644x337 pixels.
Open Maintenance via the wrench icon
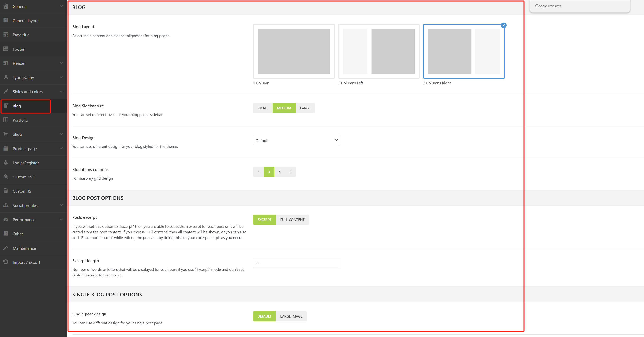[x=6, y=248]
